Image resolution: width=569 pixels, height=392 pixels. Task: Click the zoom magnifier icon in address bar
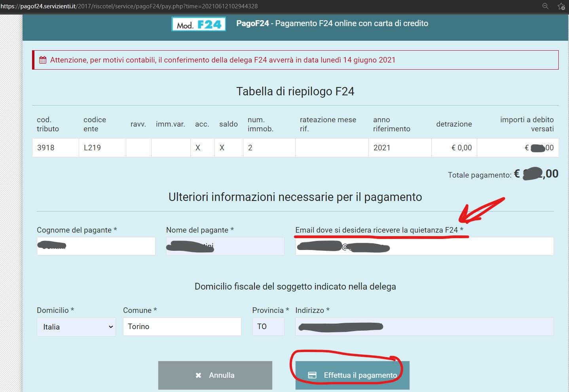pyautogui.click(x=545, y=6)
